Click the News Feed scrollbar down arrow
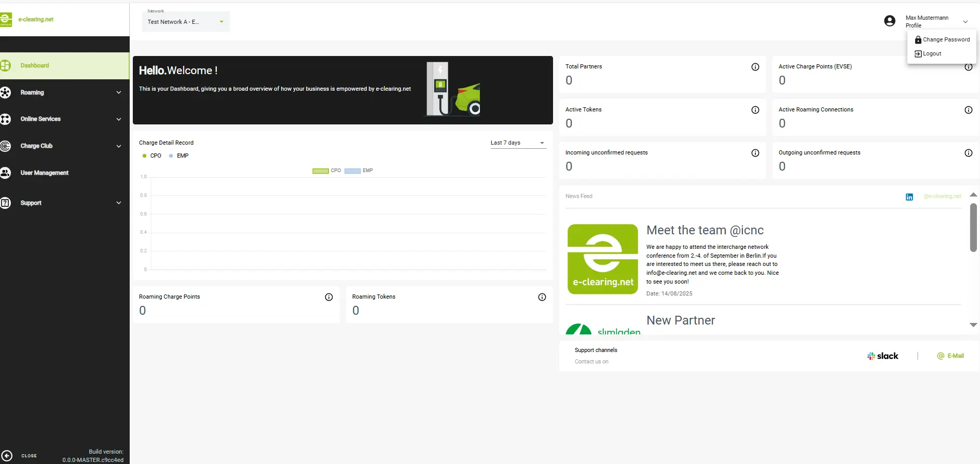This screenshot has height=464, width=980. [973, 325]
